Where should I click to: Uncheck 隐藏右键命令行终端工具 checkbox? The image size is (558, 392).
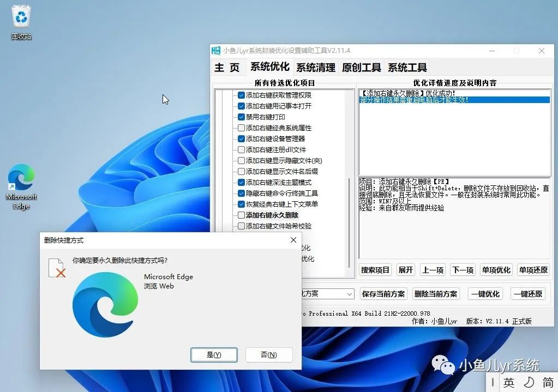(241, 193)
